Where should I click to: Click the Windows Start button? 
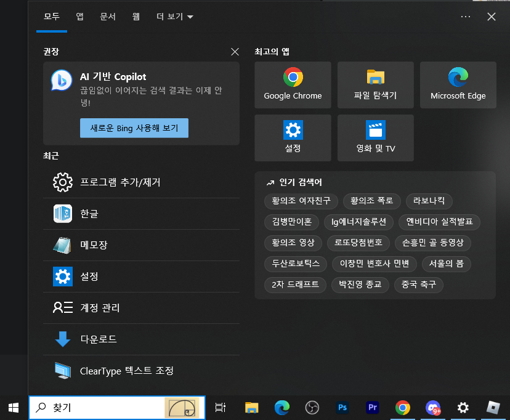coord(14,408)
